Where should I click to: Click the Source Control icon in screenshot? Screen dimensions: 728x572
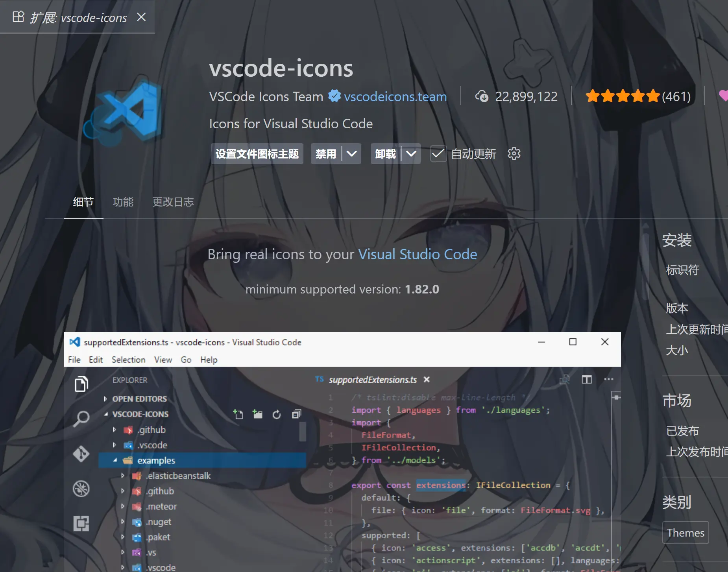[81, 454]
